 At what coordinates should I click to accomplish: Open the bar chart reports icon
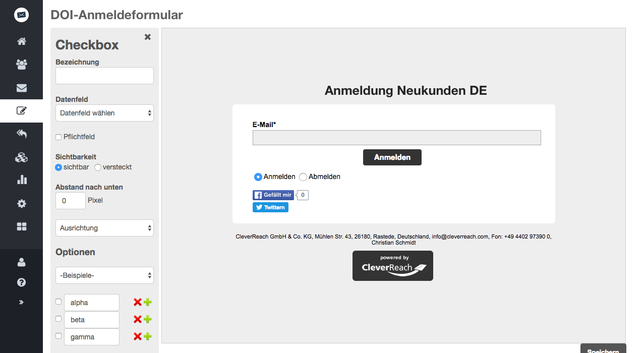coord(21,180)
